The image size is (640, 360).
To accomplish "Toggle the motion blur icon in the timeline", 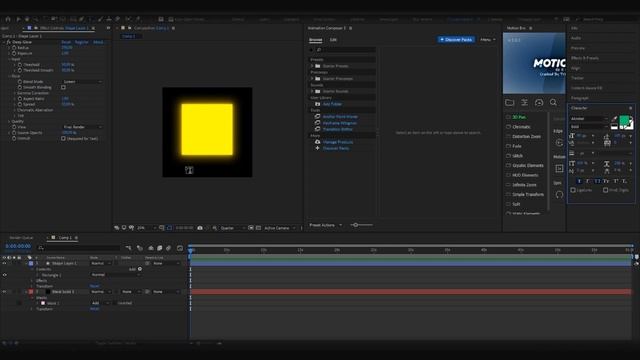I will pyautogui.click(x=169, y=248).
